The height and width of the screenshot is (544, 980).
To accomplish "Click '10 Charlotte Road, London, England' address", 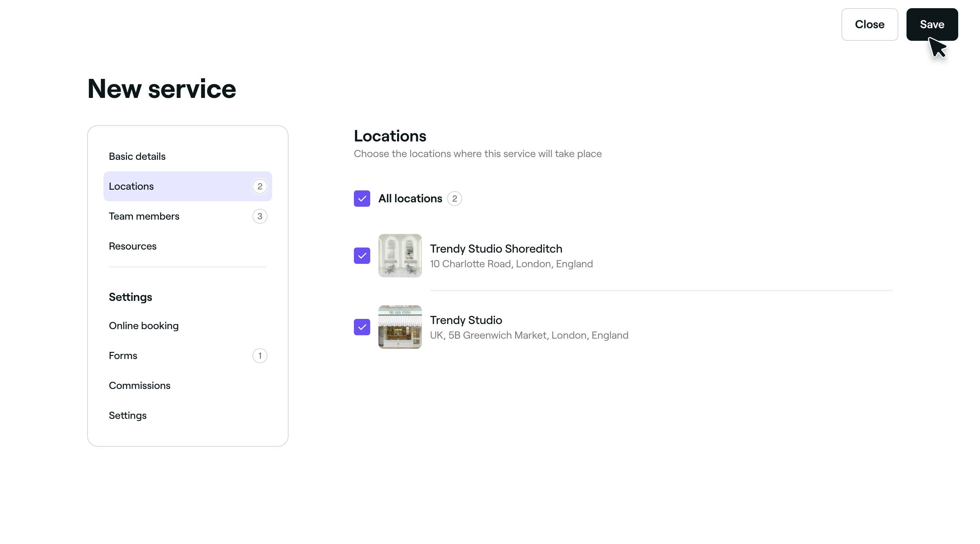I will coord(511,264).
